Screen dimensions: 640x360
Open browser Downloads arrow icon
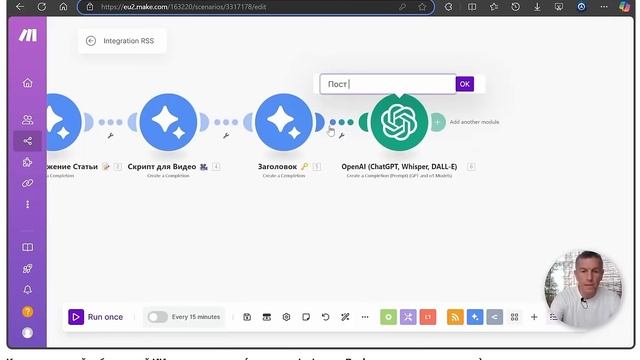click(537, 7)
